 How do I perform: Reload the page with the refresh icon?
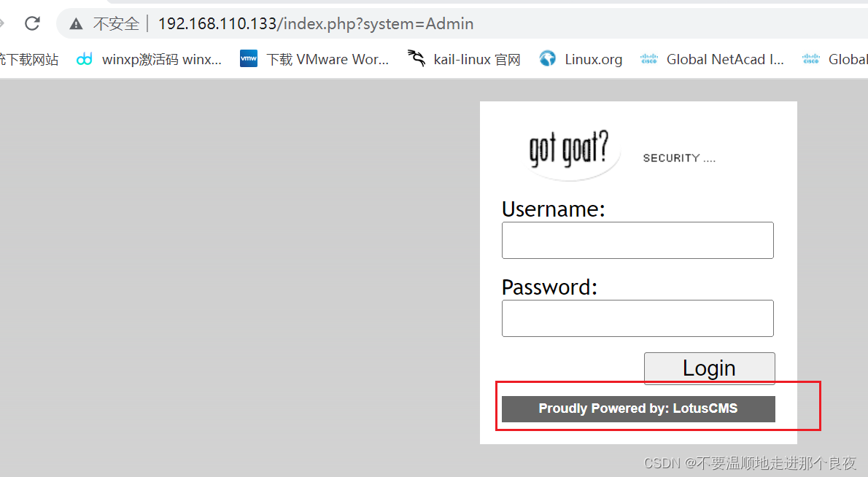pos(33,23)
